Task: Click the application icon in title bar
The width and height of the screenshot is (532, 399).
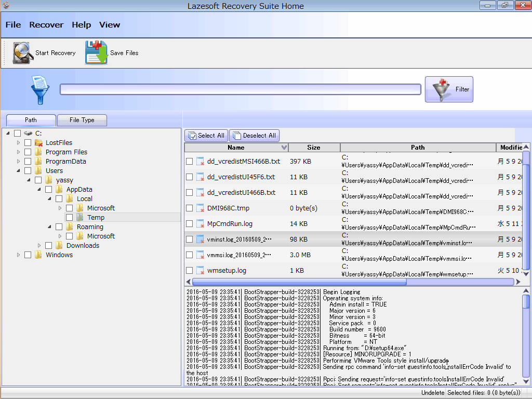Action: coord(6,5)
